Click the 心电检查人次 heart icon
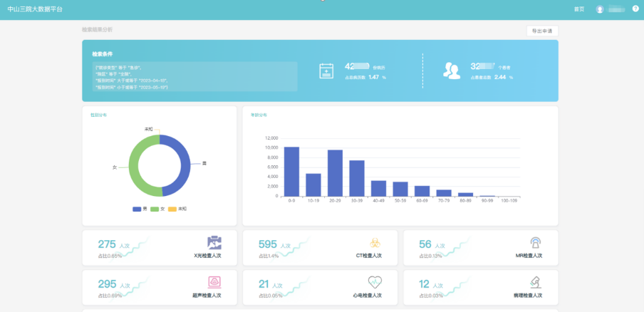Screen dimensions: 644x312 click(375, 282)
